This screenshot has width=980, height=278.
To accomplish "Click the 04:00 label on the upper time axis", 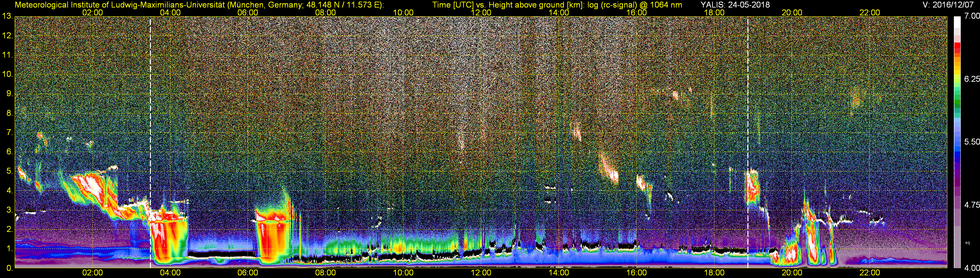I will 170,12.
